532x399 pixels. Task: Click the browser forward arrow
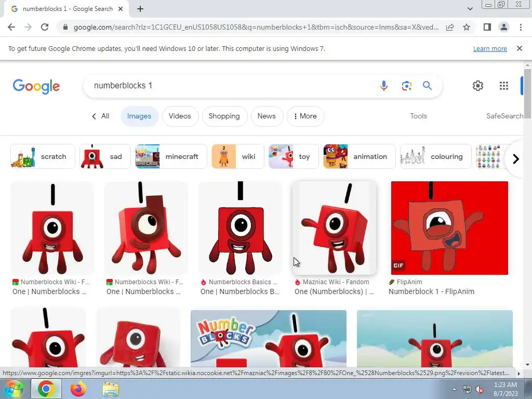(28, 27)
